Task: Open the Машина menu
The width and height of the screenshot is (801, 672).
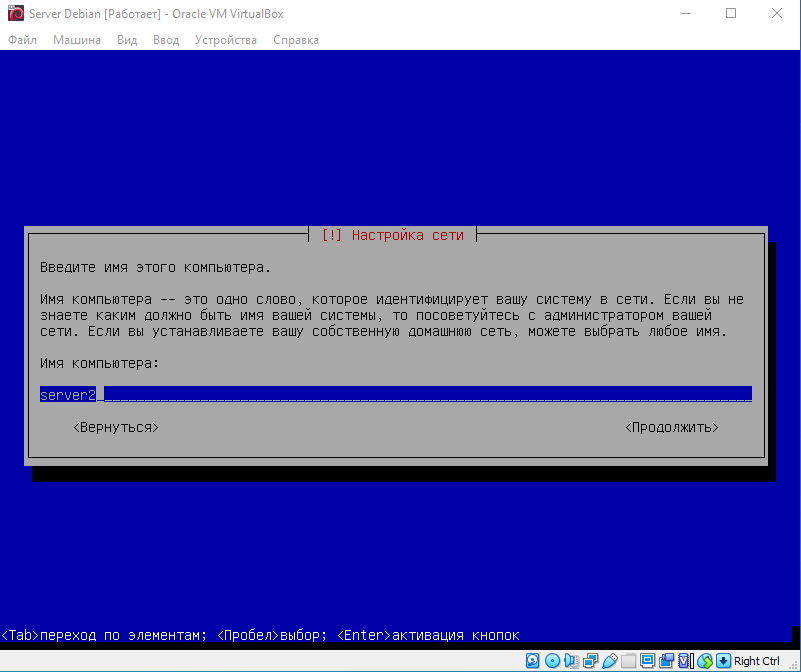Action: tap(76, 40)
